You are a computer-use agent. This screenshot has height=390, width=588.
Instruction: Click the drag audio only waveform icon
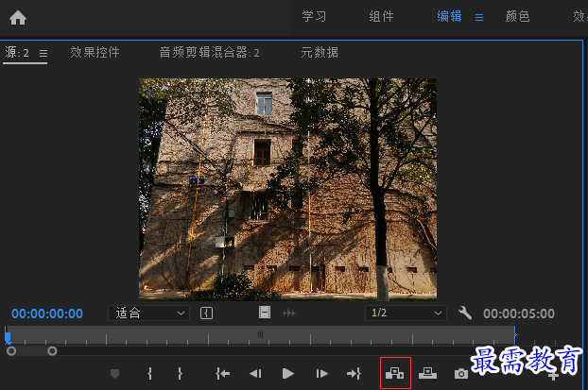pyautogui.click(x=288, y=313)
